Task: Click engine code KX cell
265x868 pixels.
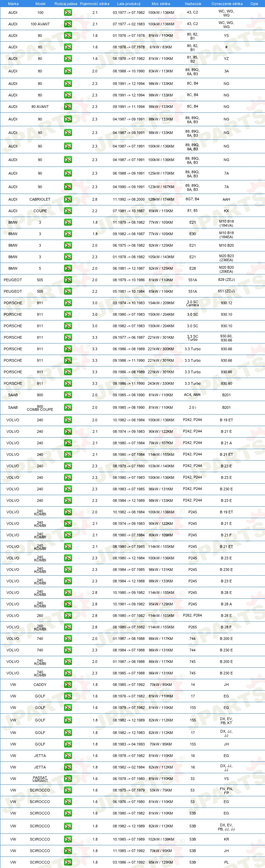Action: pyautogui.click(x=226, y=211)
